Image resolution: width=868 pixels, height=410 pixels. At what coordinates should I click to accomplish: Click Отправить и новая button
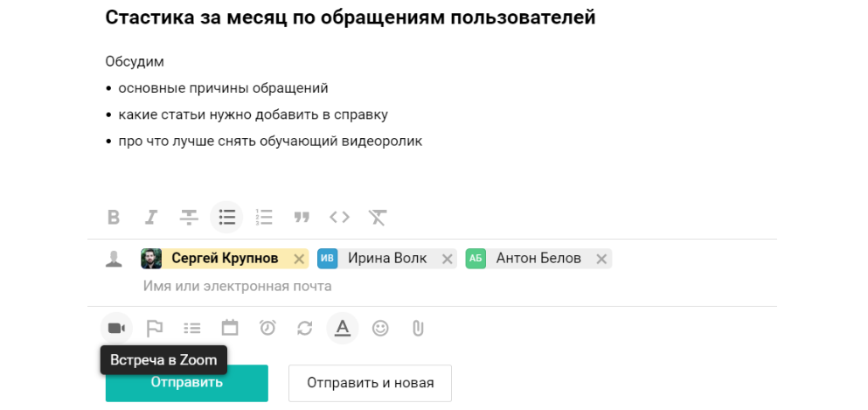(370, 383)
